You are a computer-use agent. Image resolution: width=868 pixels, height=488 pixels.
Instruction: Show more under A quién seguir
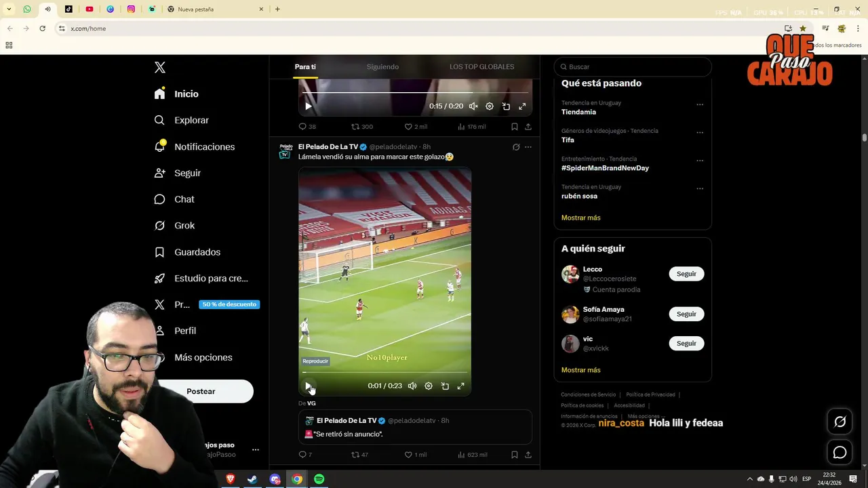[x=580, y=370]
